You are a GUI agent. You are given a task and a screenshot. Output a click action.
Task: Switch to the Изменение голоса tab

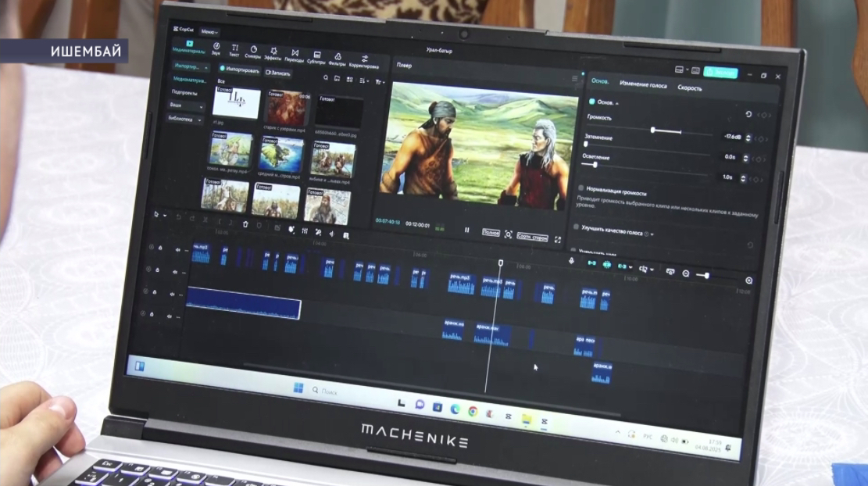[x=643, y=84]
